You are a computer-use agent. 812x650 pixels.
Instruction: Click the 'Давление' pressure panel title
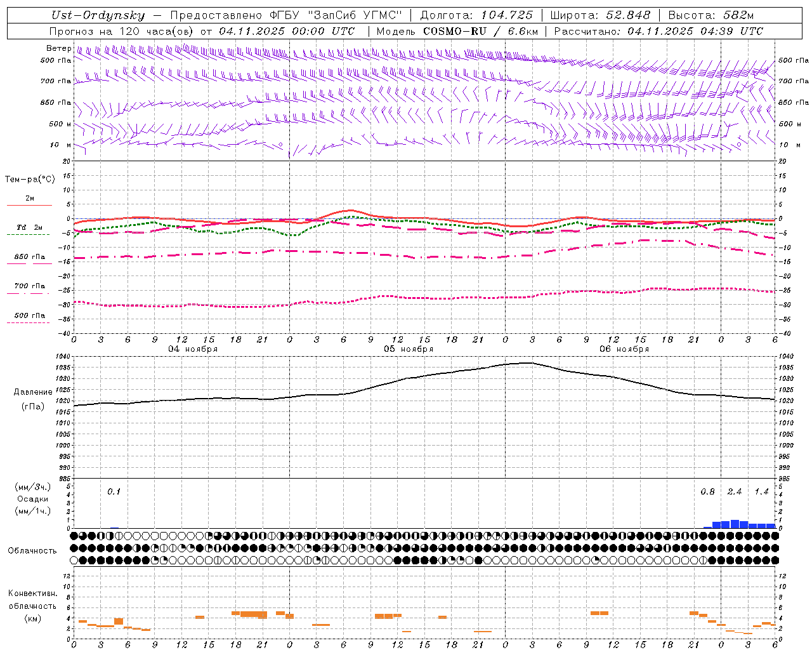pyautogui.click(x=33, y=392)
